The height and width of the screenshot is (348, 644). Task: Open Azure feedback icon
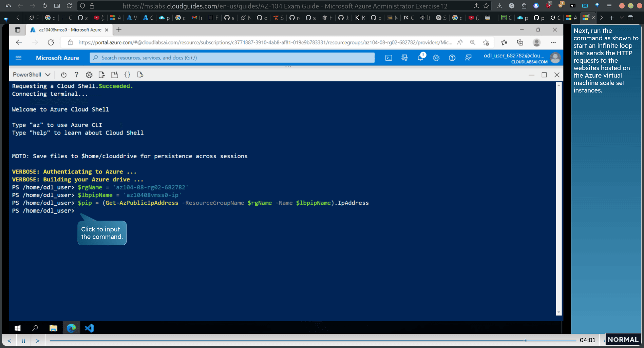coord(468,58)
